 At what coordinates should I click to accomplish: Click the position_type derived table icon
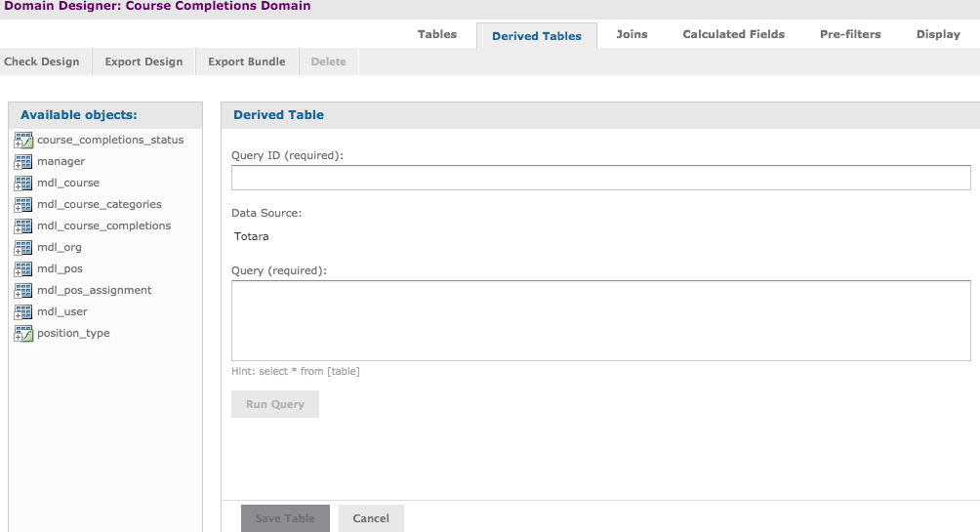(23, 334)
